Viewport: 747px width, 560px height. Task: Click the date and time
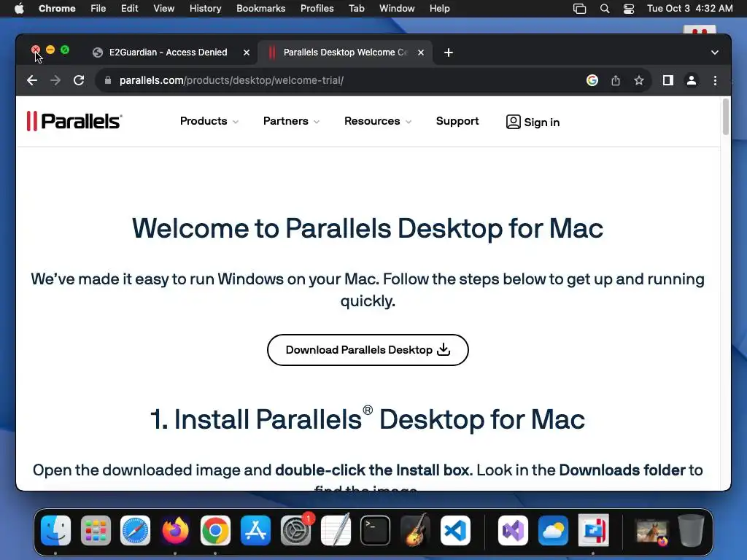(690, 9)
